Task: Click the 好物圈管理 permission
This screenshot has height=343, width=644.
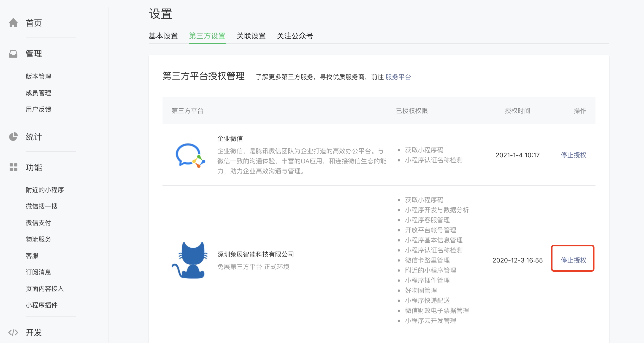Action: click(x=421, y=291)
